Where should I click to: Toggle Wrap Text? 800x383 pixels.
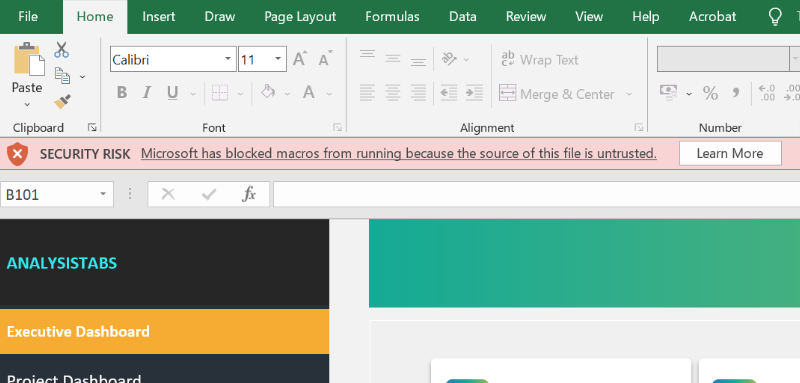[x=540, y=60]
